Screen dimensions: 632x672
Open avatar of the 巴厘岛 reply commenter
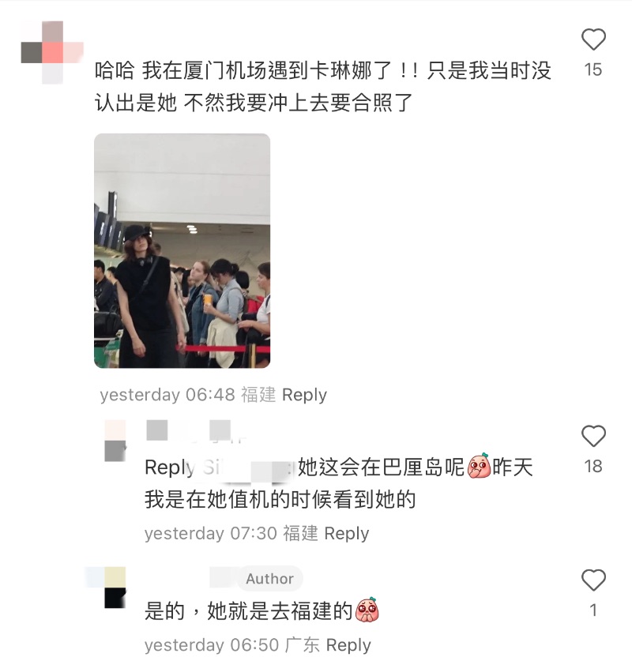pos(115,441)
